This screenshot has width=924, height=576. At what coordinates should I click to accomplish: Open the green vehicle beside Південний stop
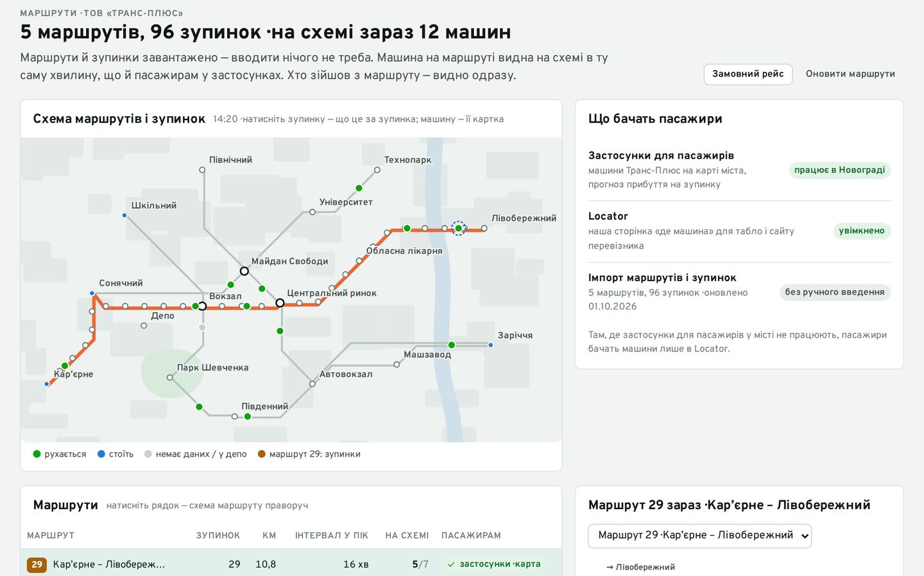[248, 417]
